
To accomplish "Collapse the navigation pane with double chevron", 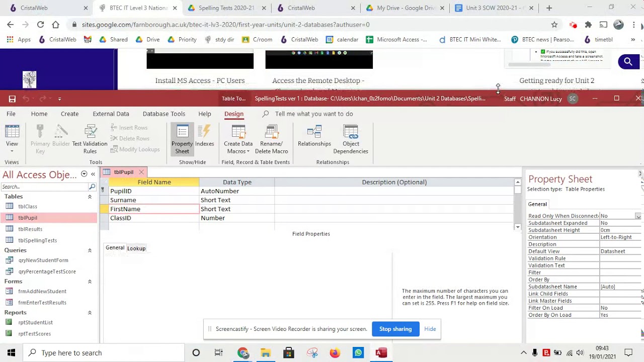I will pyautogui.click(x=93, y=174).
